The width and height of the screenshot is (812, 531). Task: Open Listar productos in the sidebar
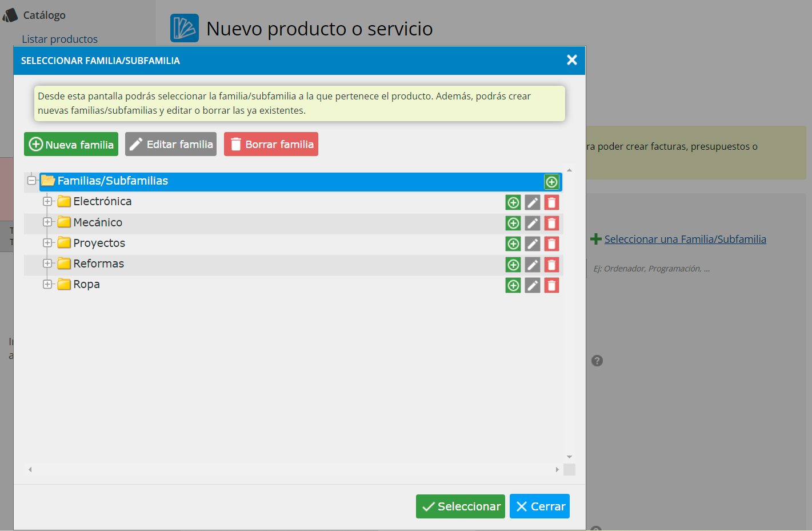point(60,39)
